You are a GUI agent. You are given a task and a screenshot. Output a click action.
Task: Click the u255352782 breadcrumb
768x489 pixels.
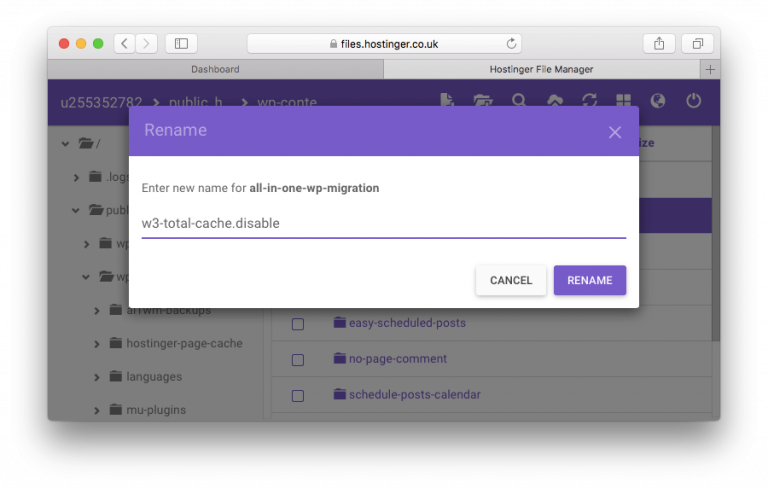101,102
